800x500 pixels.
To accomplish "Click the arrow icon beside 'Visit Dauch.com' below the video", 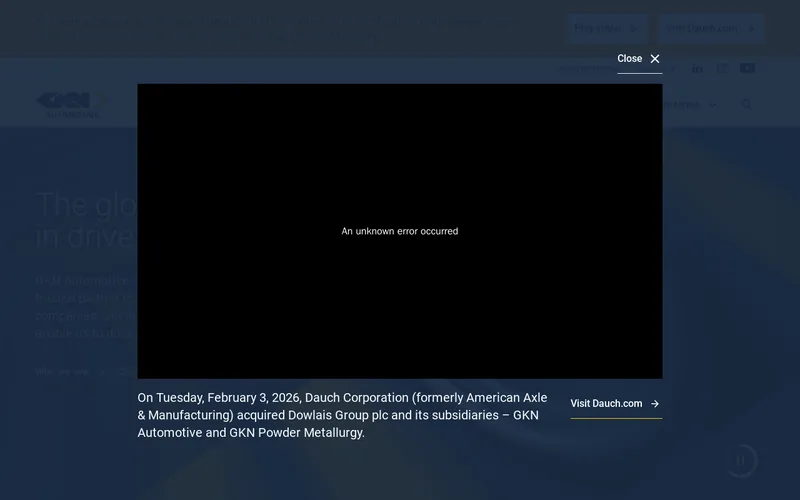I will (x=655, y=404).
